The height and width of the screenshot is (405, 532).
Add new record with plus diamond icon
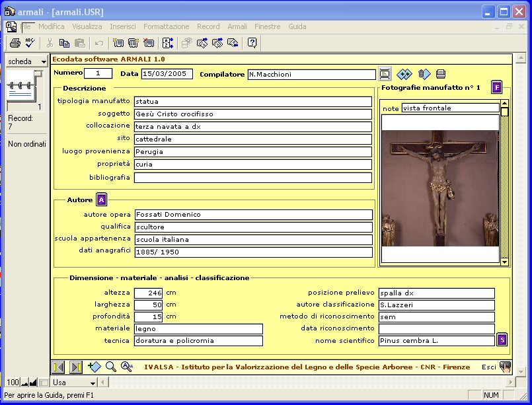click(95, 367)
